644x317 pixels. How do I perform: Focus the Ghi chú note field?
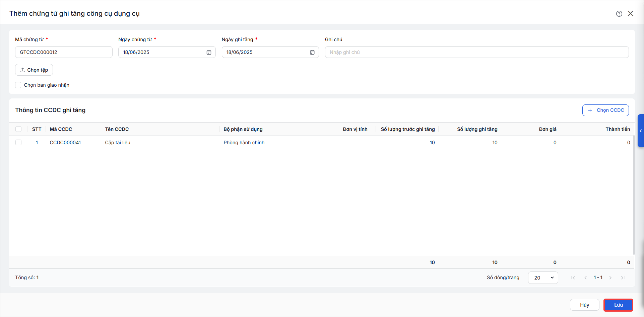click(477, 52)
